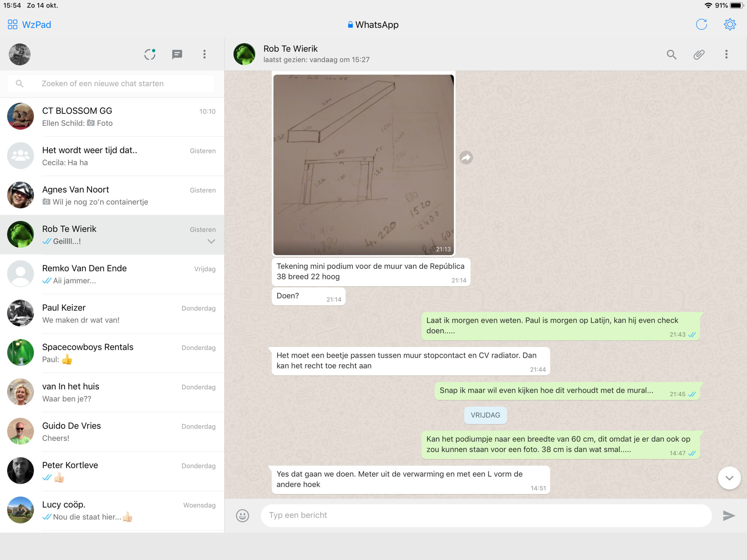Image resolution: width=747 pixels, height=560 pixels.
Task: Click the paperclip attach icon
Action: tap(699, 54)
